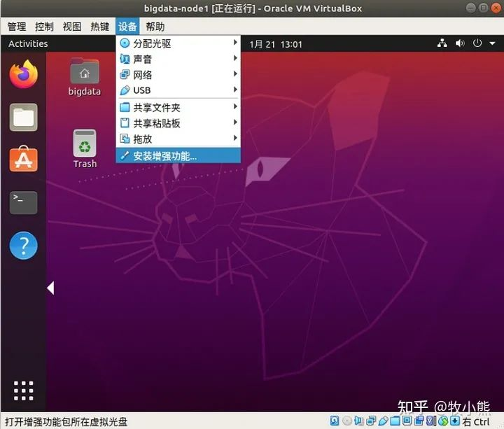This screenshot has height=429, width=504.
Task: Show Applications grid at dock bottom
Action: [x=24, y=391]
